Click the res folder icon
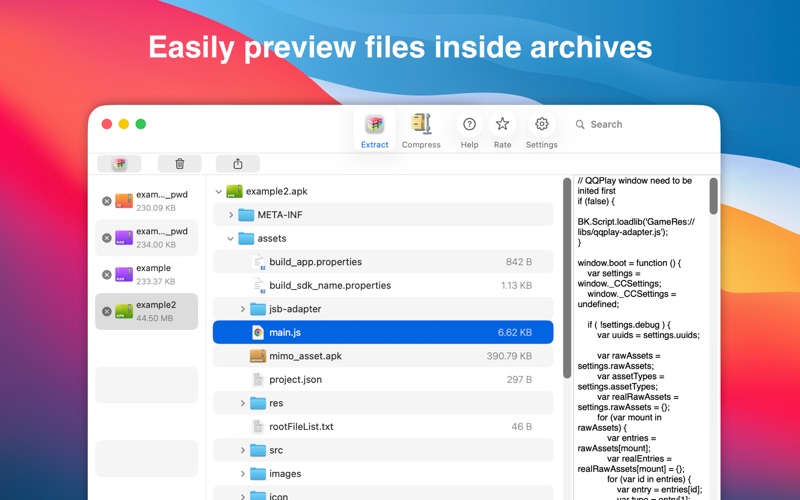The height and width of the screenshot is (500, 800). 258,403
